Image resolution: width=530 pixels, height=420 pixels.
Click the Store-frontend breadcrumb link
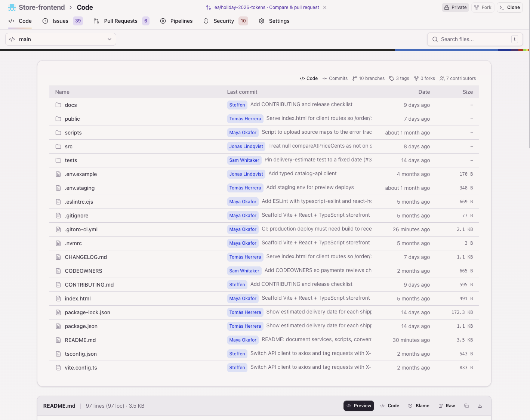coord(42,7)
